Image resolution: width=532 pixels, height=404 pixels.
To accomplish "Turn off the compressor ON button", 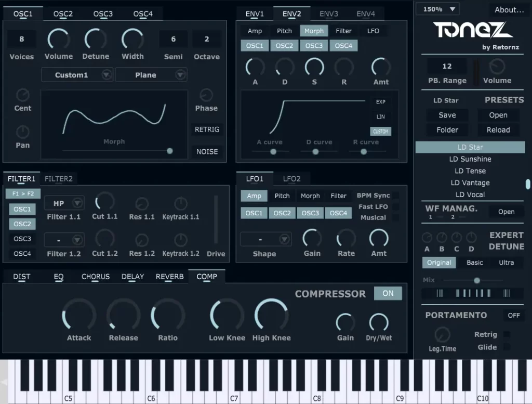I will click(388, 293).
